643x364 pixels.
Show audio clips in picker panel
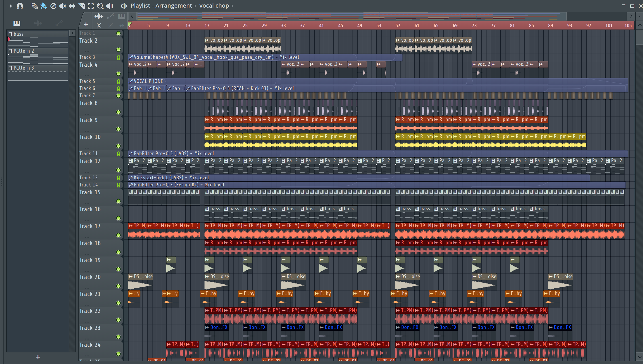[x=38, y=23]
